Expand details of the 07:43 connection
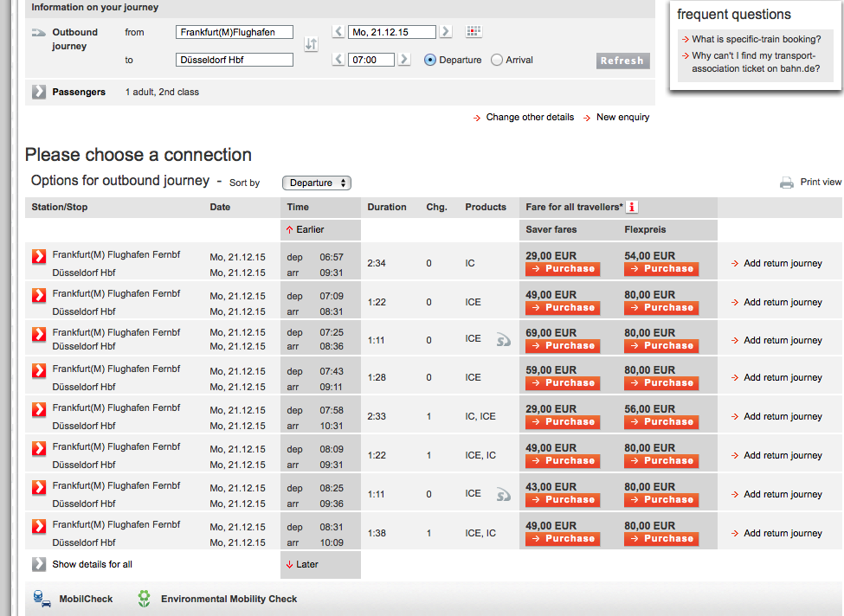This screenshot has height=616, width=844. (39, 370)
